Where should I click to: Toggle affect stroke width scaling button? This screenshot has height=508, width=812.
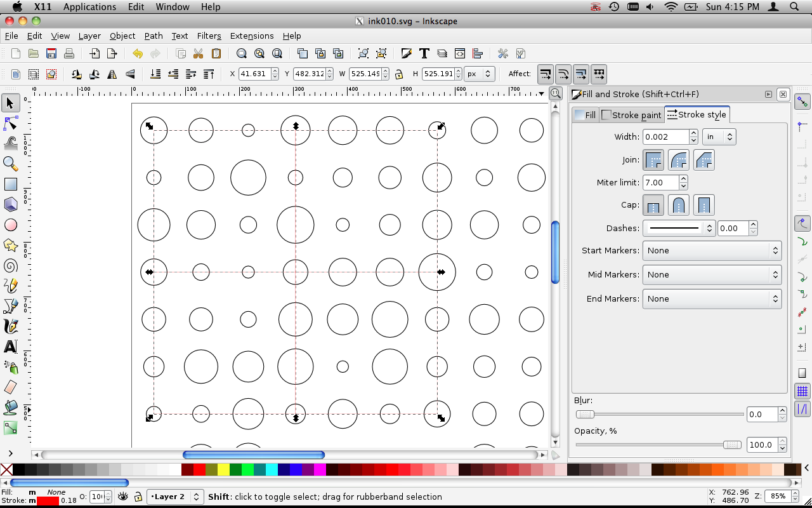[x=546, y=74]
